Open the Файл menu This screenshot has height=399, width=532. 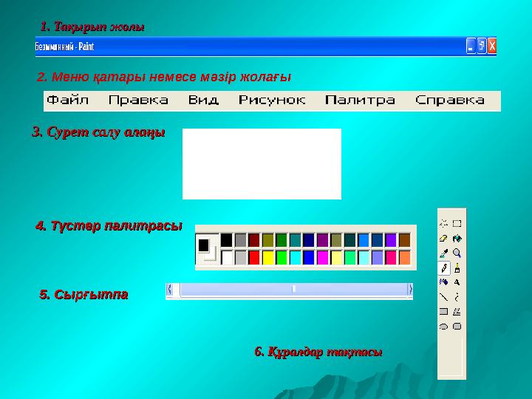[x=67, y=100]
